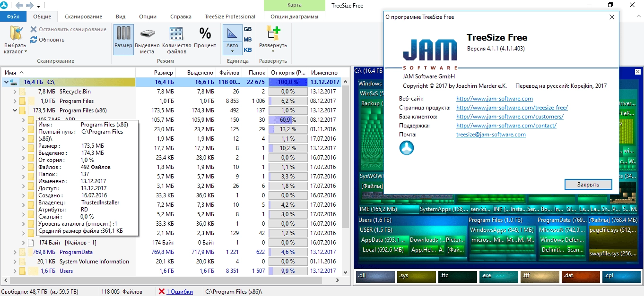
Task: Click the folder icon of ProgramData
Action: [x=22, y=252]
